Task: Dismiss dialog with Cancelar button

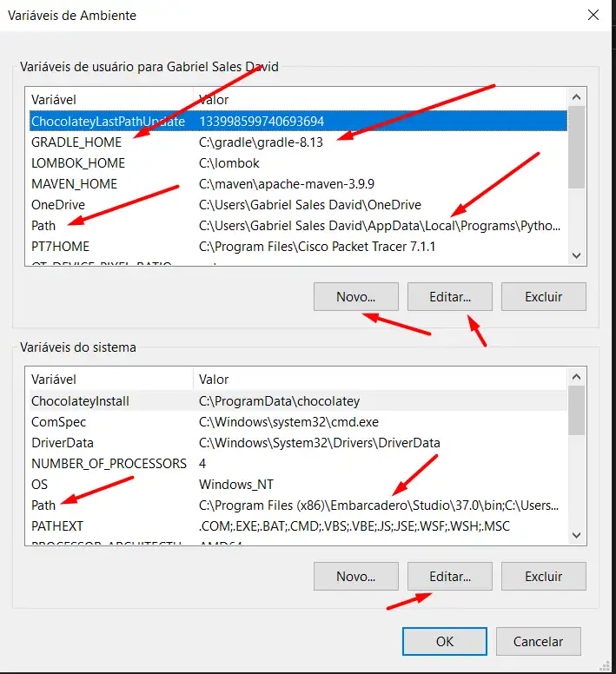Action: pos(538,642)
